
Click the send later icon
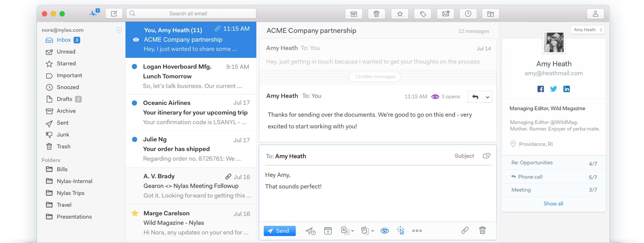[311, 231]
